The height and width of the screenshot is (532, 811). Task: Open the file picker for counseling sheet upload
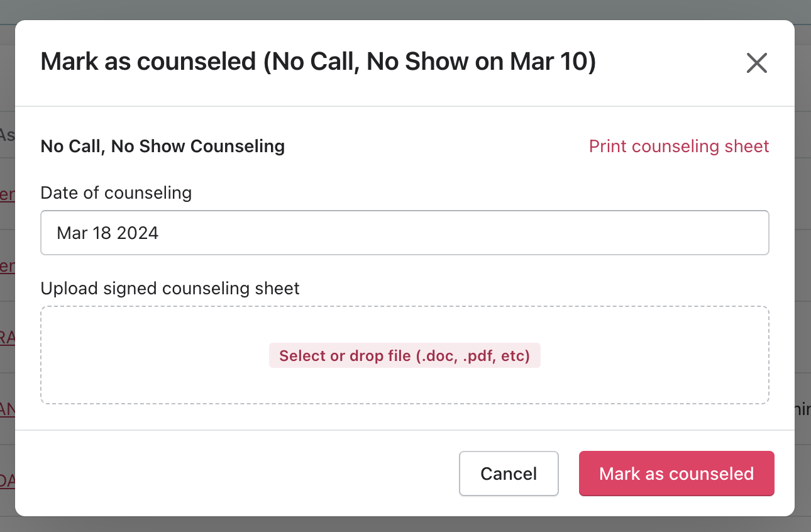coord(405,355)
